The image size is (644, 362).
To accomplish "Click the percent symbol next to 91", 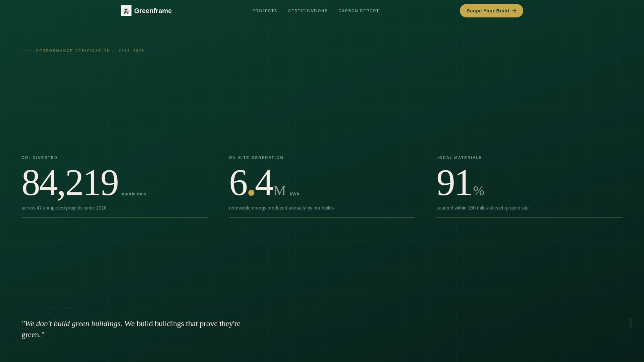I will click(479, 190).
